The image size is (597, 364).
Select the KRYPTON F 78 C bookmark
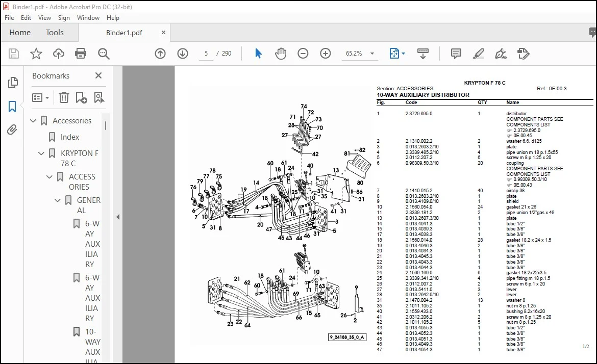[79, 158]
